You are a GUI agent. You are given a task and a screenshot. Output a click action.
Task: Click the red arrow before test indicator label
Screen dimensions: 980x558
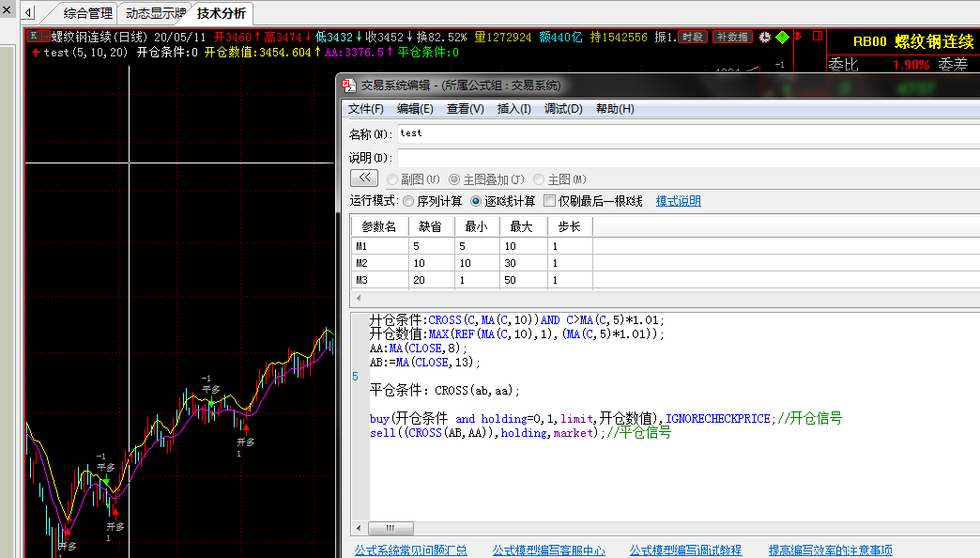click(x=36, y=53)
